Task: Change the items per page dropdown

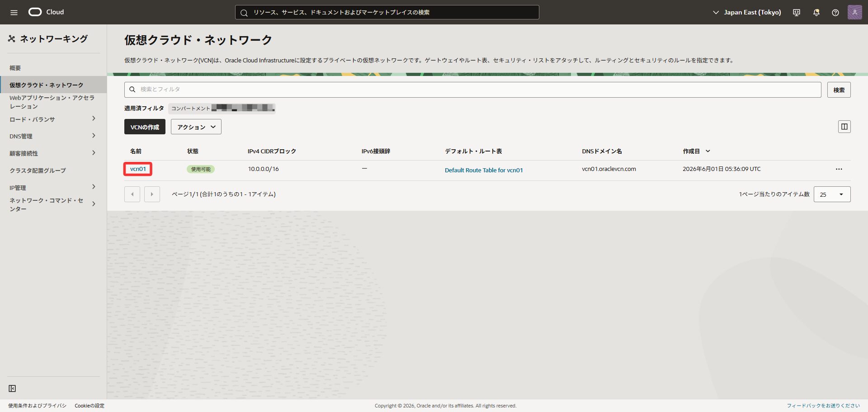Action: [x=832, y=194]
